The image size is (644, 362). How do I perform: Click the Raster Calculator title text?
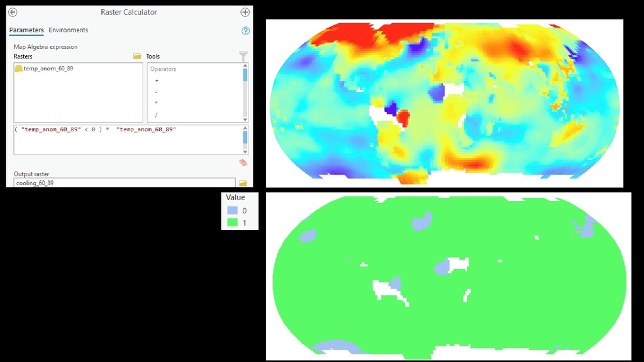click(x=129, y=13)
